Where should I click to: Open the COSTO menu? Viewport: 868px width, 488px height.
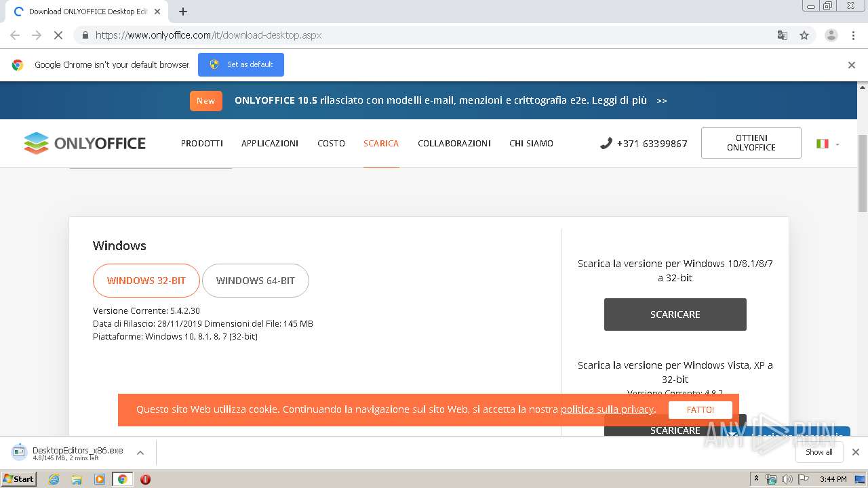click(331, 143)
